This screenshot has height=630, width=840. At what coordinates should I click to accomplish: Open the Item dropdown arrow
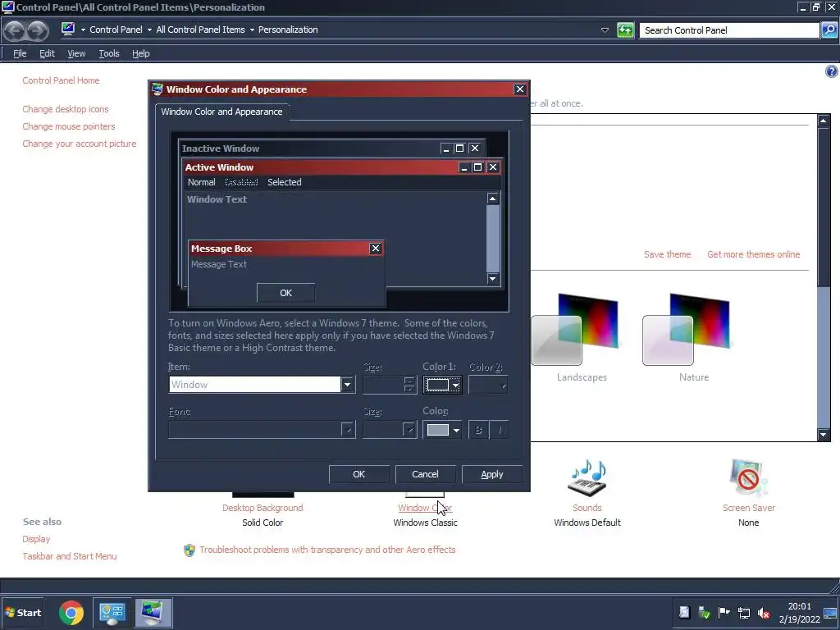(348, 384)
